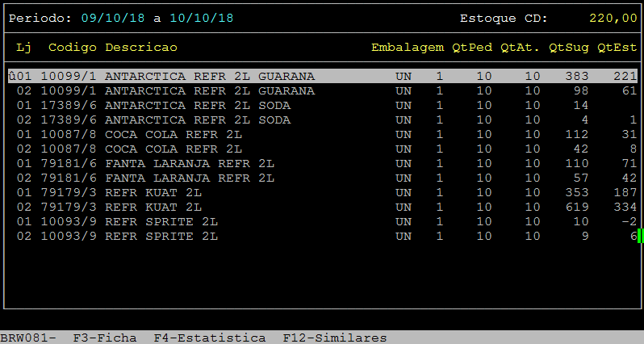Select store 02 REFR SPRITE 2L row

click(323, 237)
